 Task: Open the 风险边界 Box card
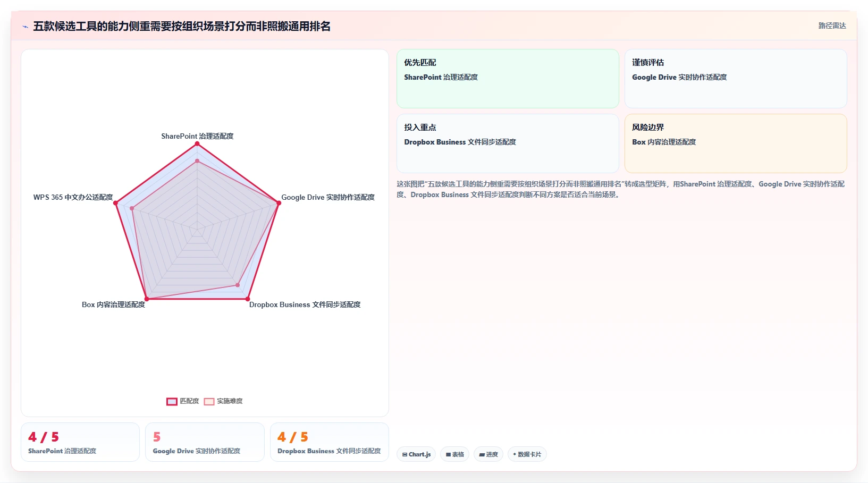click(x=736, y=143)
